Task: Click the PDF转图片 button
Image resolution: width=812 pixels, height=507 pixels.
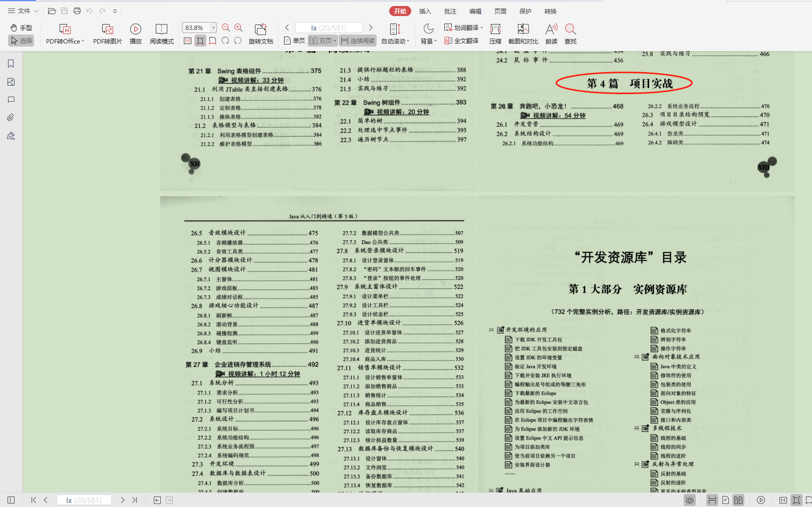Action: point(107,34)
